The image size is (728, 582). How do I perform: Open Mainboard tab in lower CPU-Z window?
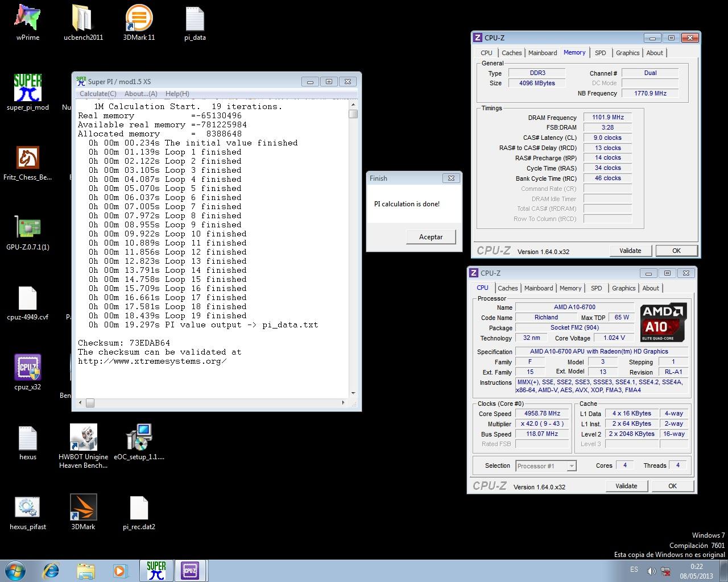click(x=539, y=288)
